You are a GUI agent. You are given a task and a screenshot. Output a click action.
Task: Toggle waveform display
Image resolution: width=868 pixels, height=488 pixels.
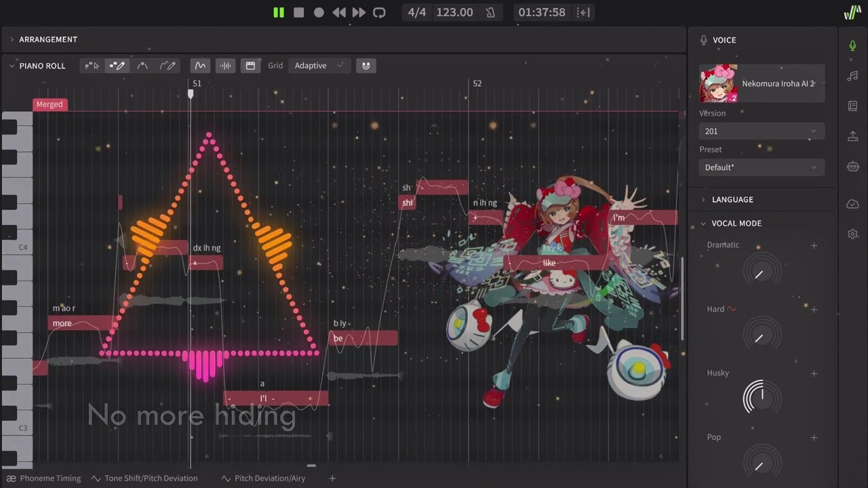point(225,66)
